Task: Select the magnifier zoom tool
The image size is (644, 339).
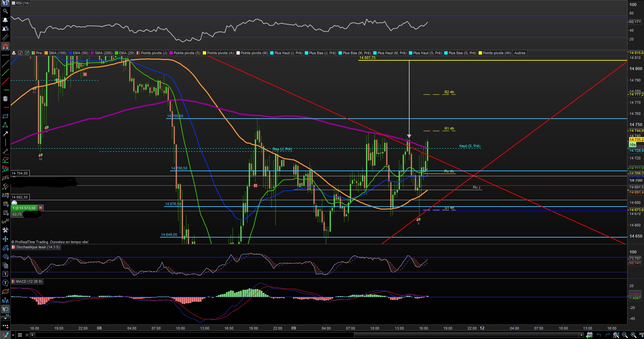Action: click(5, 11)
